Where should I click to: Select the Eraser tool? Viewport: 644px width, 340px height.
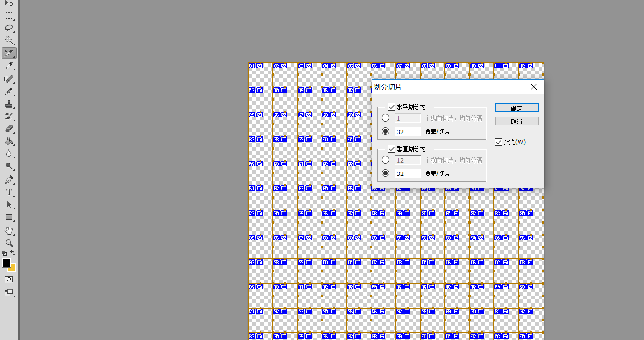9,128
